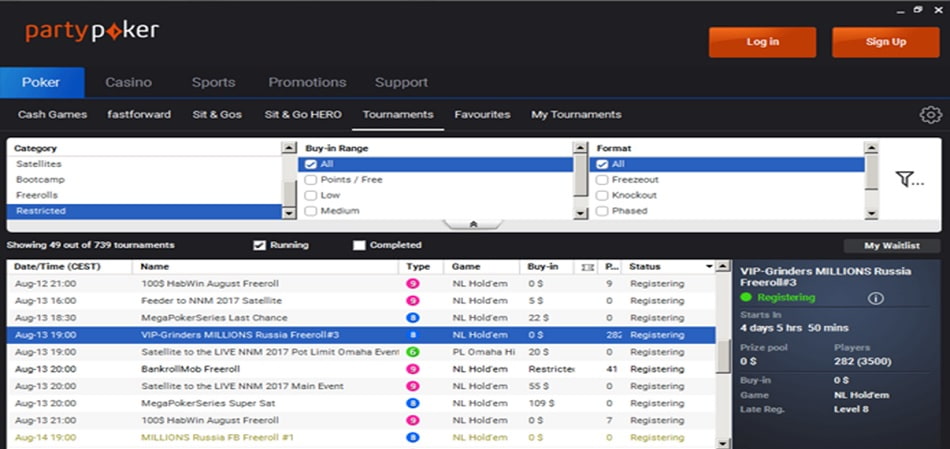
Task: Click Buy-in Range list scroll-down arrow
Action: 580,213
